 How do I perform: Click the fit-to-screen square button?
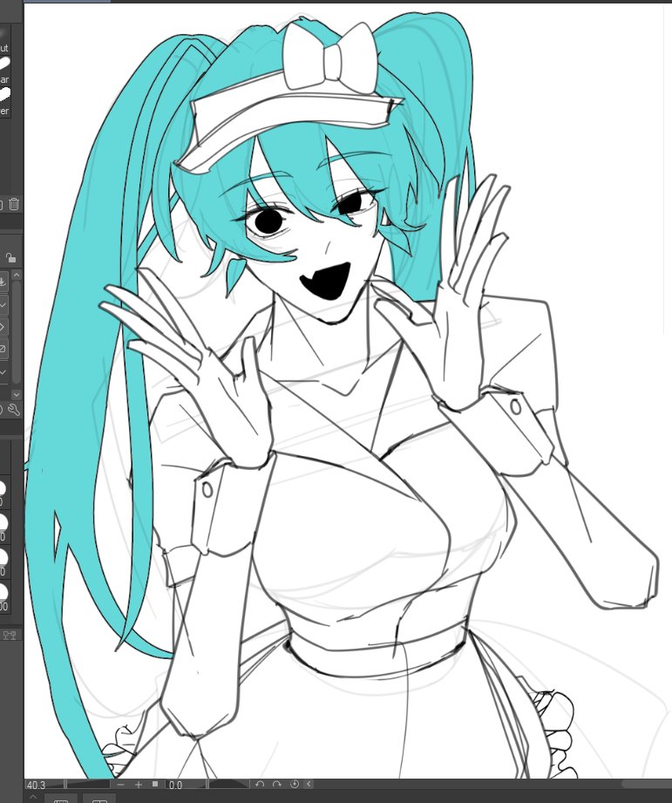click(x=155, y=784)
